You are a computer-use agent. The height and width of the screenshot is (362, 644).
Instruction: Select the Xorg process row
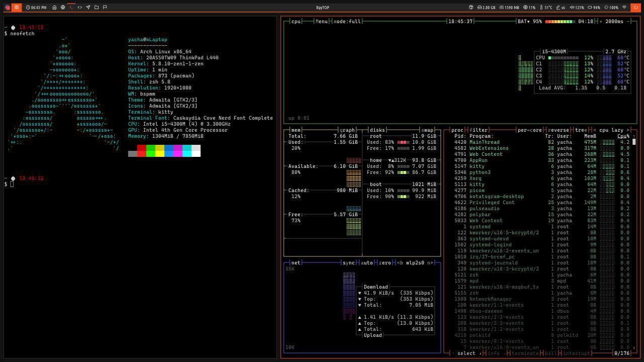(x=540, y=178)
